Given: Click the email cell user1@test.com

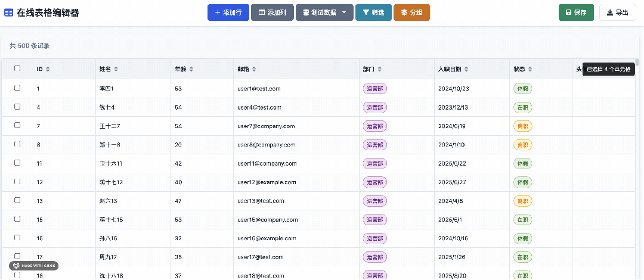Looking at the screenshot, I should click(259, 89).
